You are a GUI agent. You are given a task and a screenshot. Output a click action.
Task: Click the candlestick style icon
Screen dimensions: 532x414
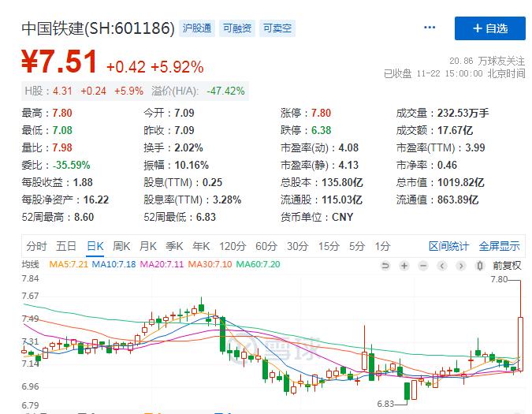[x=480, y=266]
